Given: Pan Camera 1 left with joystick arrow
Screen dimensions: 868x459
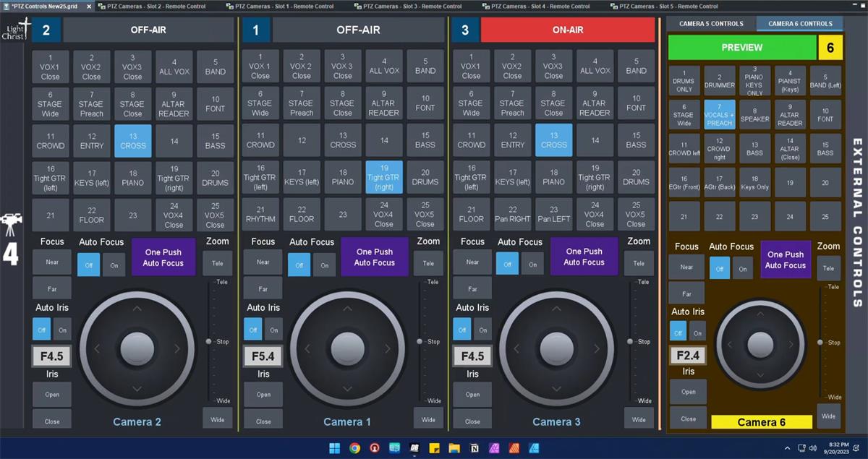Looking at the screenshot, I should [307, 349].
